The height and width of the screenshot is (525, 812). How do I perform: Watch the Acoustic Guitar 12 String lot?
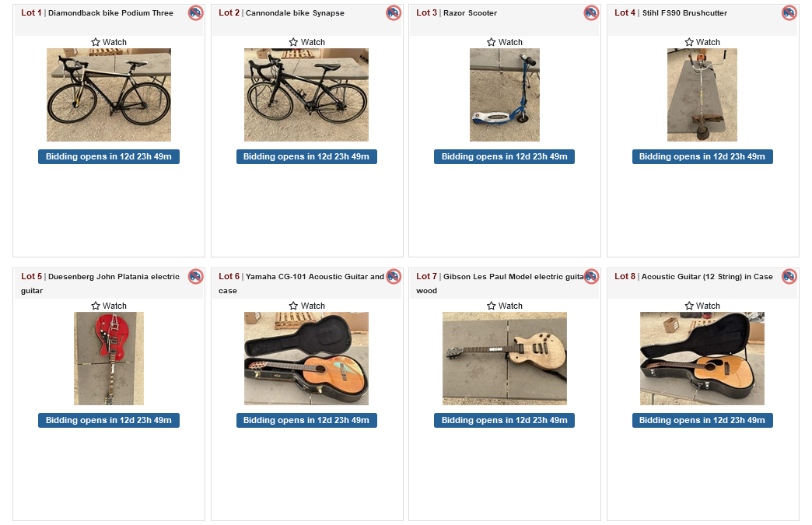pos(702,306)
